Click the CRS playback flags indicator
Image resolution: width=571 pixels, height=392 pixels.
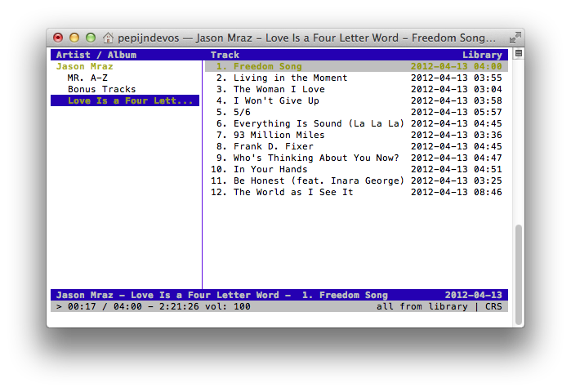493,306
